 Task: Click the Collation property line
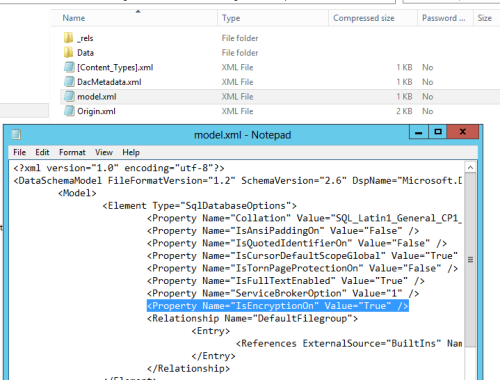click(304, 218)
